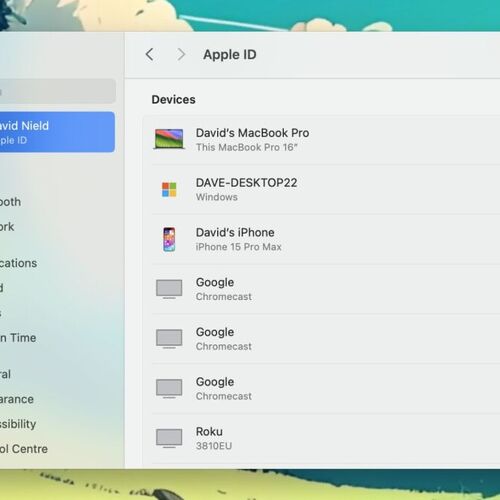This screenshot has height=500, width=500.
Task: Click the sidebar search field
Action: click(58, 91)
